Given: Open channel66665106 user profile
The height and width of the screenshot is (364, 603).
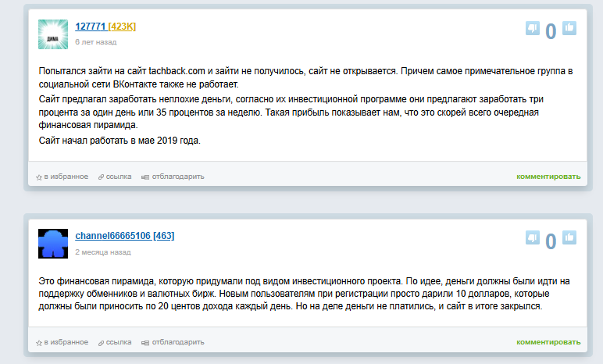Looking at the screenshot, I should 113,235.
